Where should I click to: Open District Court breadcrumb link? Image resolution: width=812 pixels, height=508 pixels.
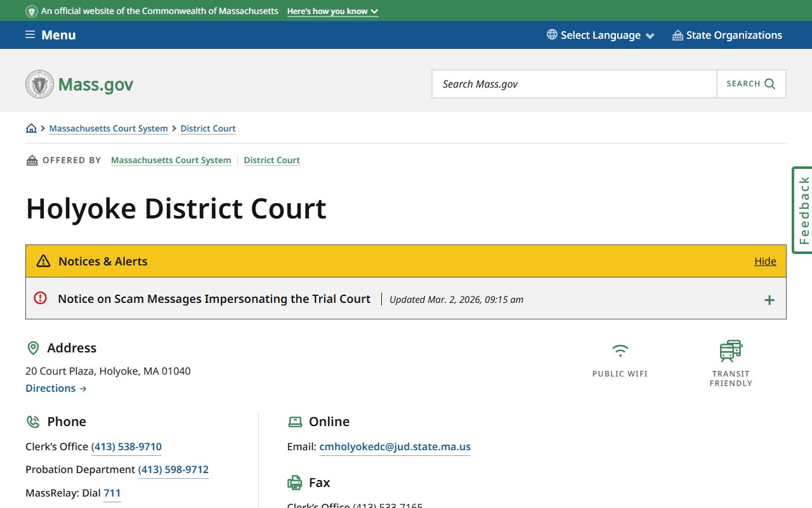tap(208, 128)
